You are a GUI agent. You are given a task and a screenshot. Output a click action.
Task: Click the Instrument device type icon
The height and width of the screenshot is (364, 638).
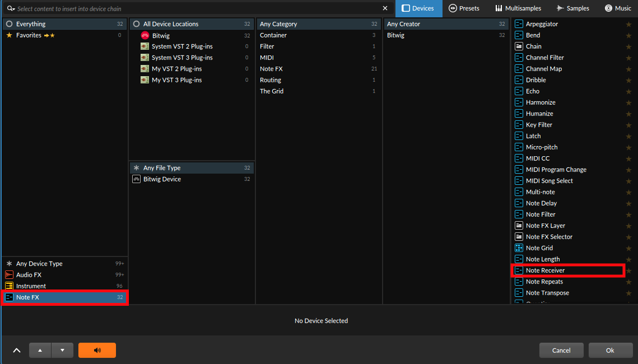tap(9, 286)
